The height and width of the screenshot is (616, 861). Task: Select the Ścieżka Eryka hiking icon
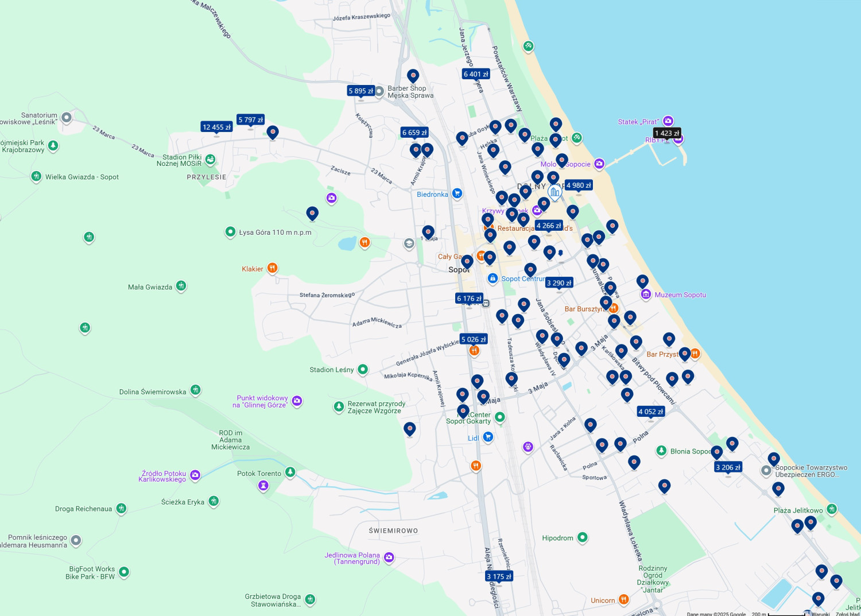click(214, 501)
